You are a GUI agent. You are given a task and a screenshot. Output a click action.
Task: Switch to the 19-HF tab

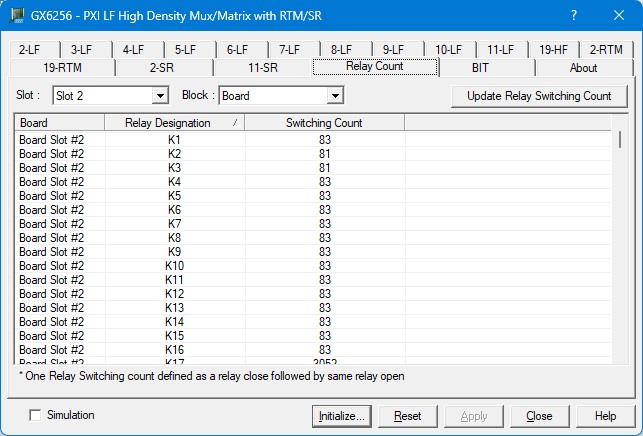(x=553, y=49)
